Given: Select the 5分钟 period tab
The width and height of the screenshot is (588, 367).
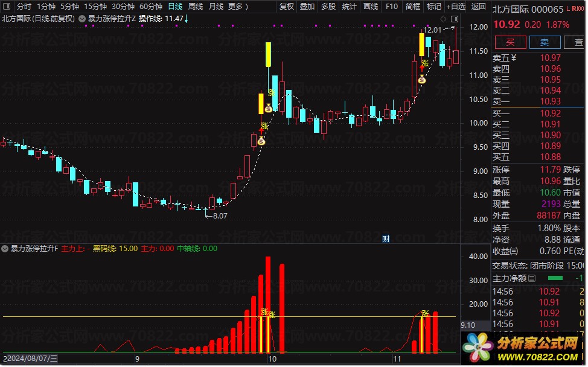Looking at the screenshot, I should pos(70,7).
